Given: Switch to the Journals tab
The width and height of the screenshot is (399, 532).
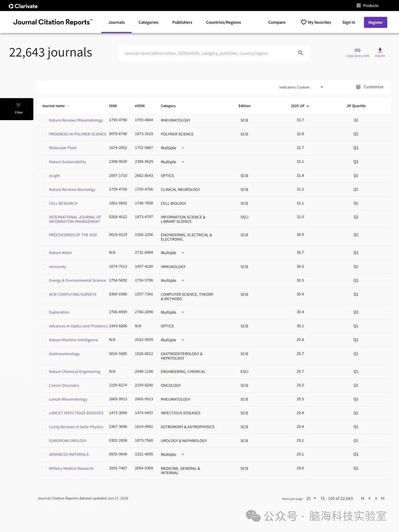Looking at the screenshot, I should click(116, 22).
